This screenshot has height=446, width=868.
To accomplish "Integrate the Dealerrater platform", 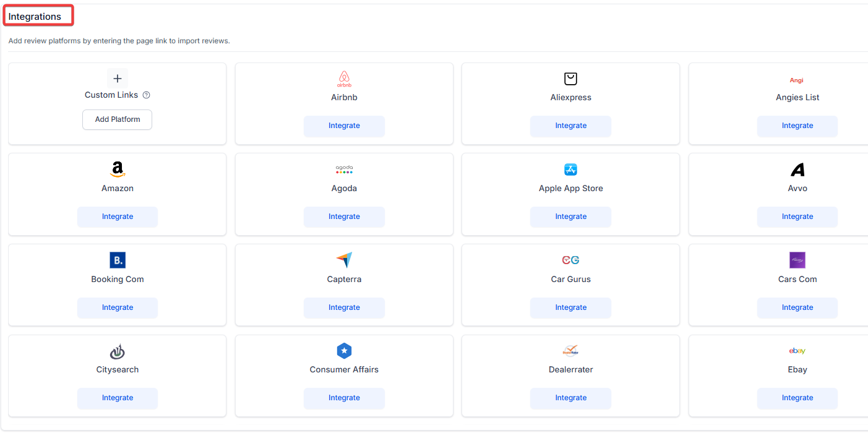I will pos(570,398).
